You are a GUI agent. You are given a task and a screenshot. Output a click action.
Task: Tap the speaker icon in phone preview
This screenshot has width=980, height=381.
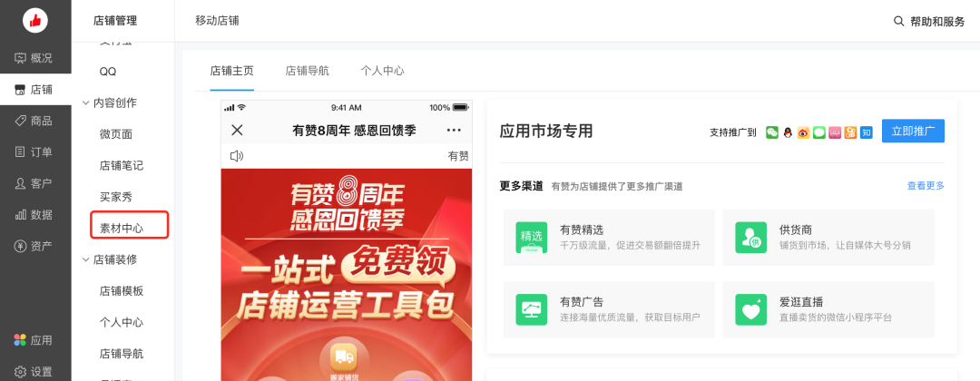coord(237,156)
